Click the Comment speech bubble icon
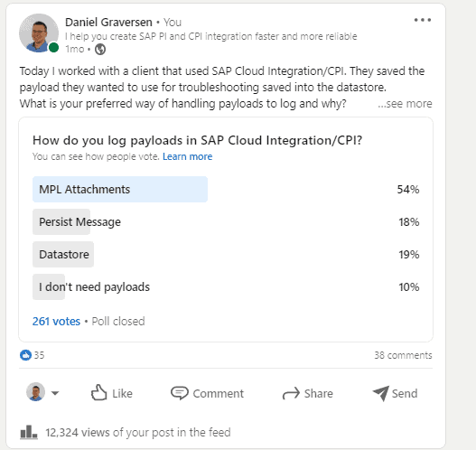Viewport: 476px width, 450px height. [x=180, y=393]
